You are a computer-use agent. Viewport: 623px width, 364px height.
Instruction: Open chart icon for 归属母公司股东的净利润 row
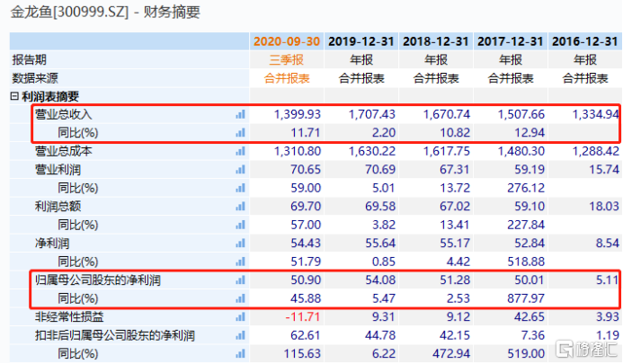[x=240, y=280]
